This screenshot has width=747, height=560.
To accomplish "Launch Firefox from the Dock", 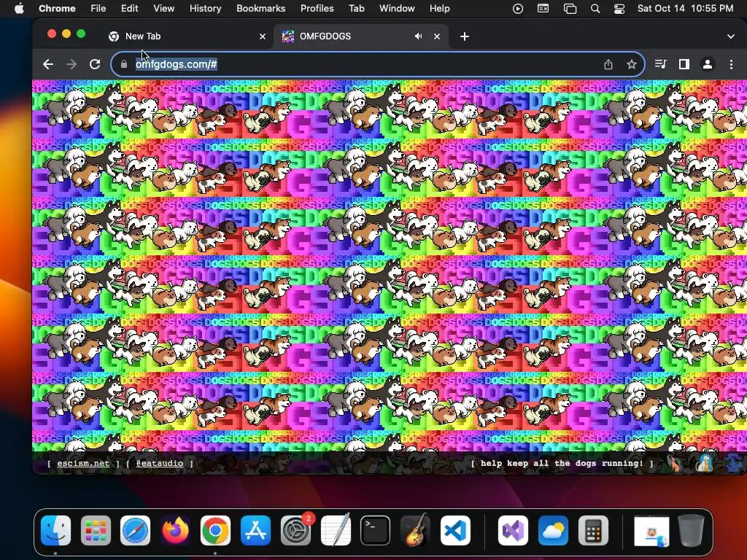I will coord(175,531).
